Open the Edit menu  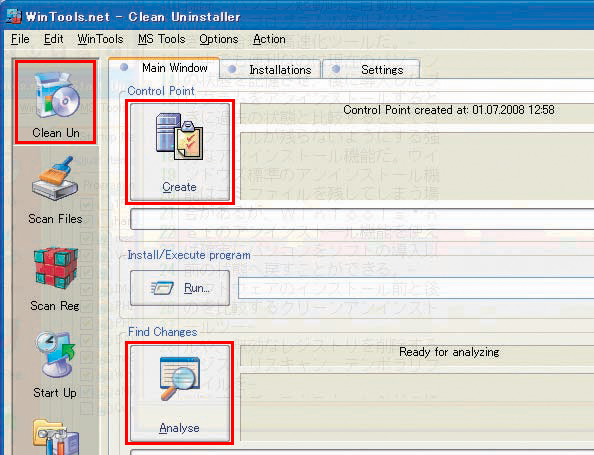53,39
